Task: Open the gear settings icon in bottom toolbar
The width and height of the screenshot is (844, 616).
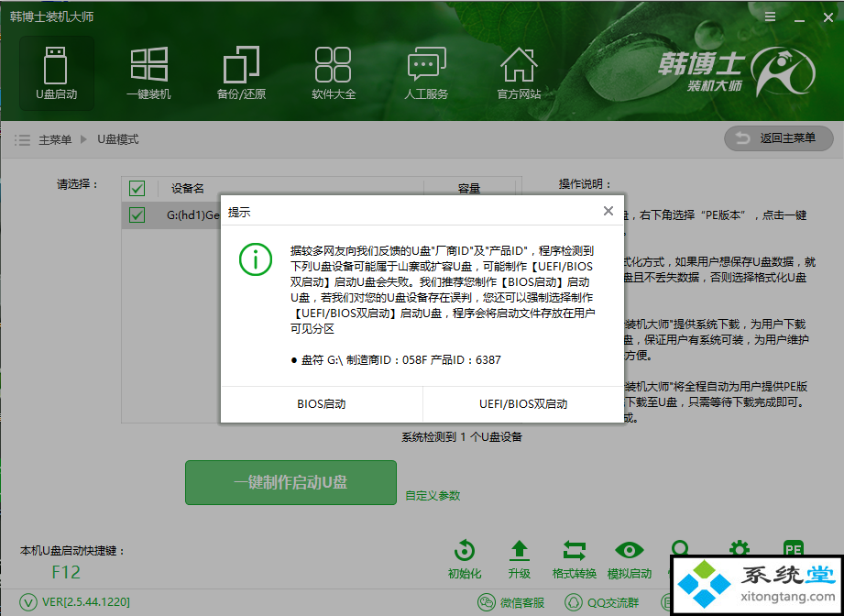Action: (739, 548)
